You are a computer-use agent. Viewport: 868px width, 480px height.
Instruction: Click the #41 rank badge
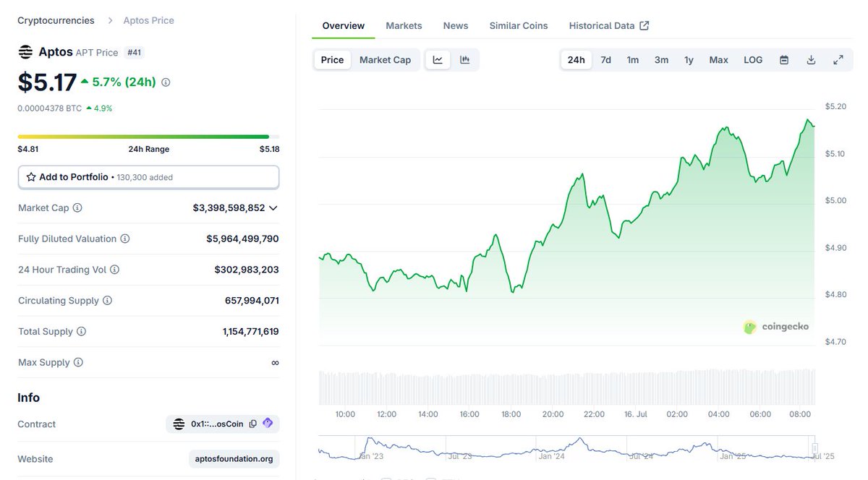pyautogui.click(x=135, y=52)
